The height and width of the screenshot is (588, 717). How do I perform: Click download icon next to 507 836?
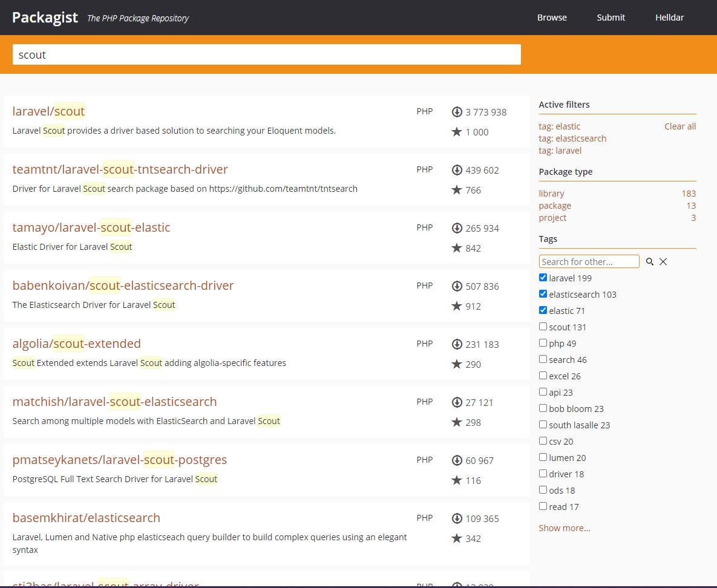[x=457, y=286]
